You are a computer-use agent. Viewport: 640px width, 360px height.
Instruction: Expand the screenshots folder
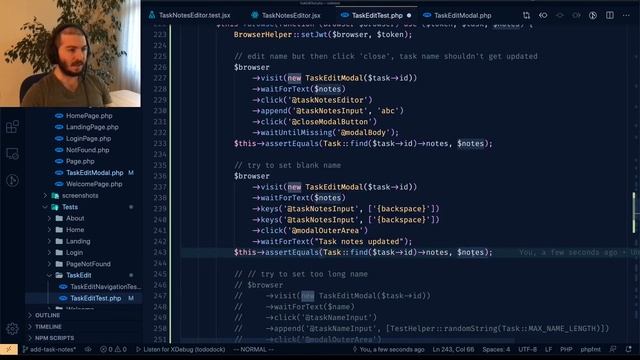point(46,196)
